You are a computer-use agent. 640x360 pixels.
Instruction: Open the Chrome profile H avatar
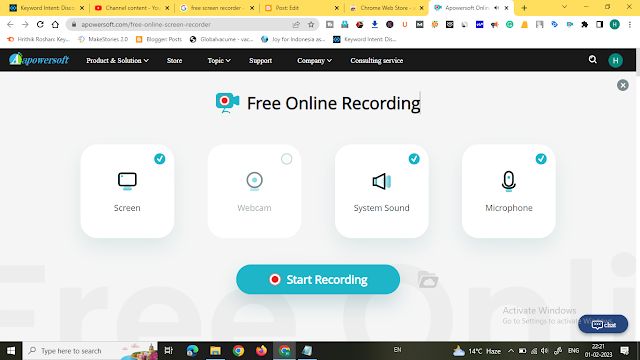614,24
